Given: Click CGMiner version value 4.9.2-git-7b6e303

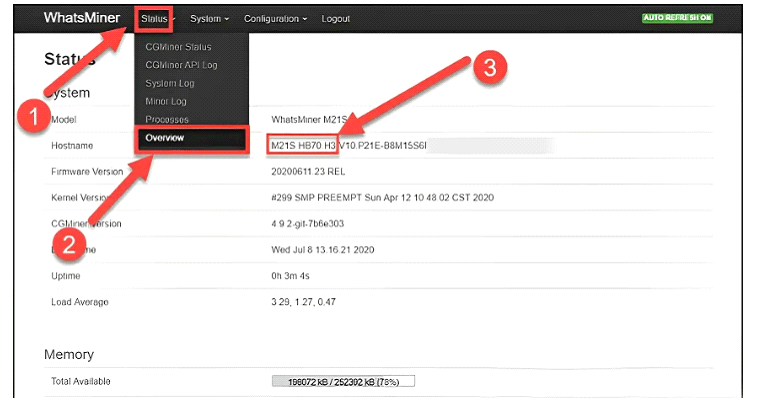Looking at the screenshot, I should pos(308,224).
